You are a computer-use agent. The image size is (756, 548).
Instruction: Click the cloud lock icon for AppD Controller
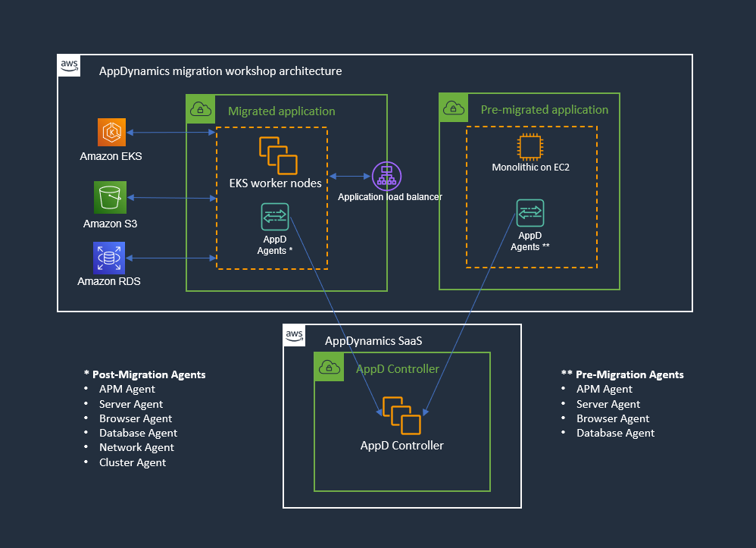coord(327,366)
